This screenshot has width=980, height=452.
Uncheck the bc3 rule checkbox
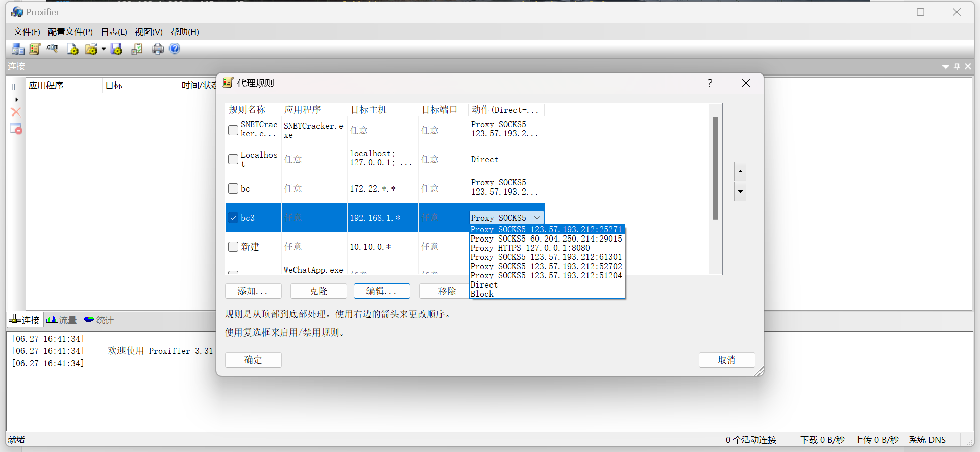233,218
